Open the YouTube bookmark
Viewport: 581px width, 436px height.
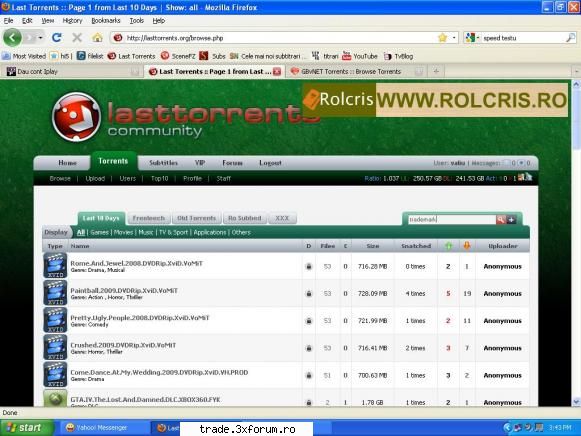click(x=360, y=56)
